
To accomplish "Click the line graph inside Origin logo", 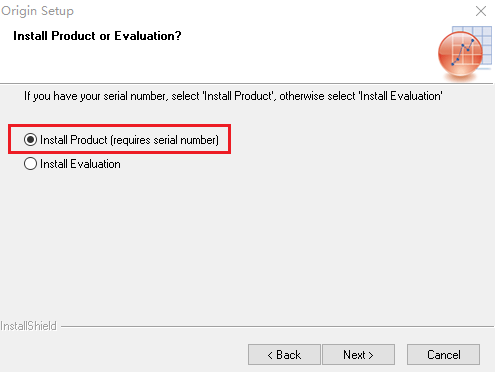I will click(463, 52).
